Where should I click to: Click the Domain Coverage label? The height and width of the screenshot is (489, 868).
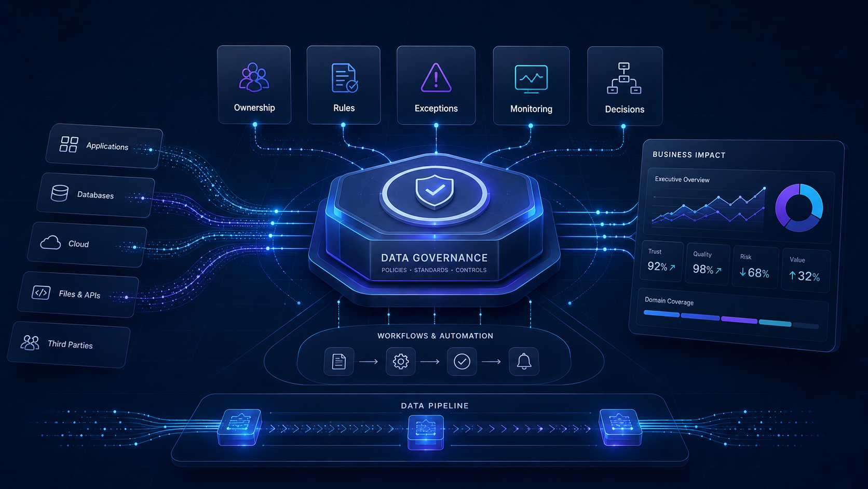669,301
